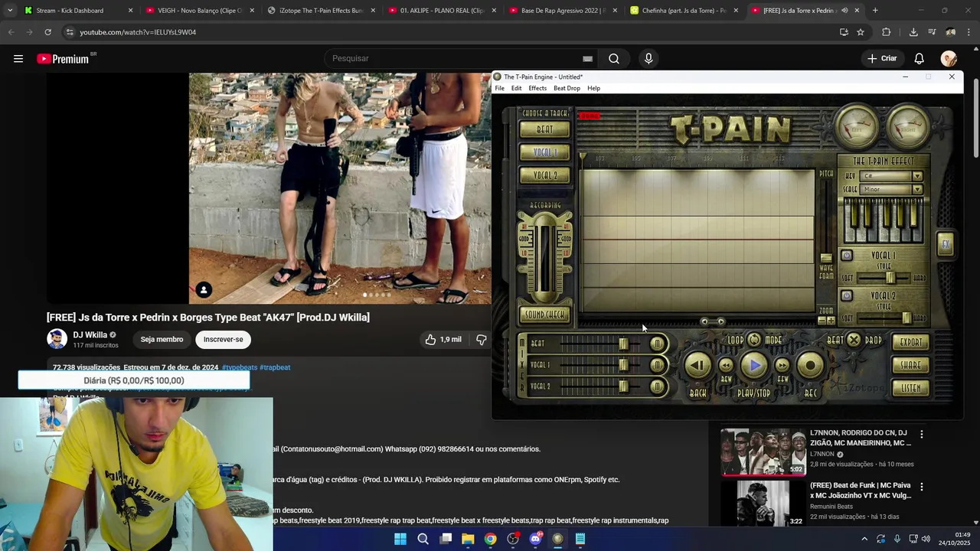Viewport: 980px width, 551px height.
Task: Open the Beat Drop menu in the menu bar
Action: pos(567,88)
